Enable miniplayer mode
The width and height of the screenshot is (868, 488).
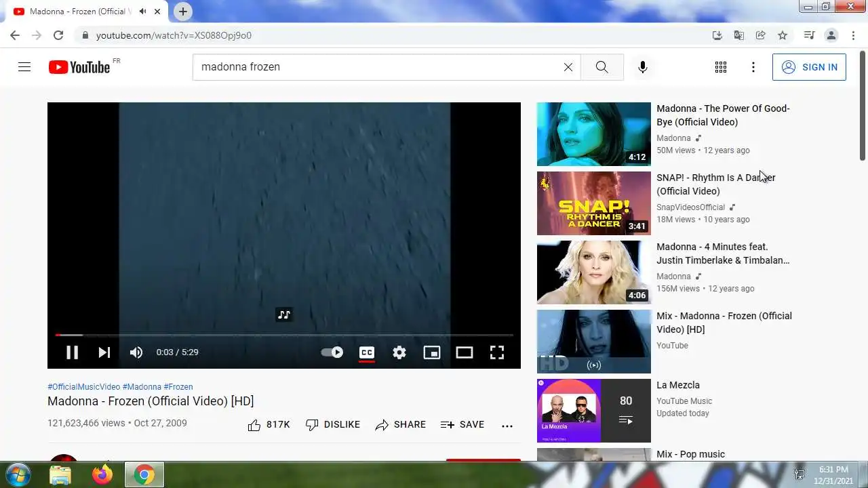432,352
